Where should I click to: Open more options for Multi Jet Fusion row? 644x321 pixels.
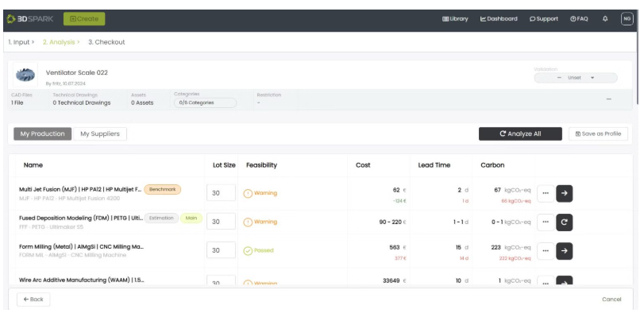[545, 192]
